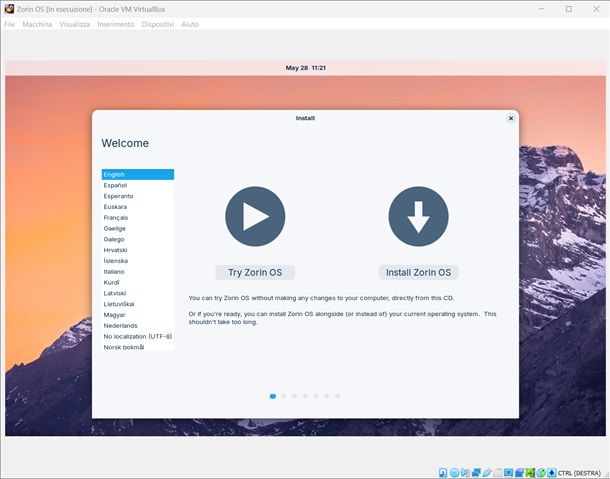Select Lietuviškai in the language list

tap(138, 304)
